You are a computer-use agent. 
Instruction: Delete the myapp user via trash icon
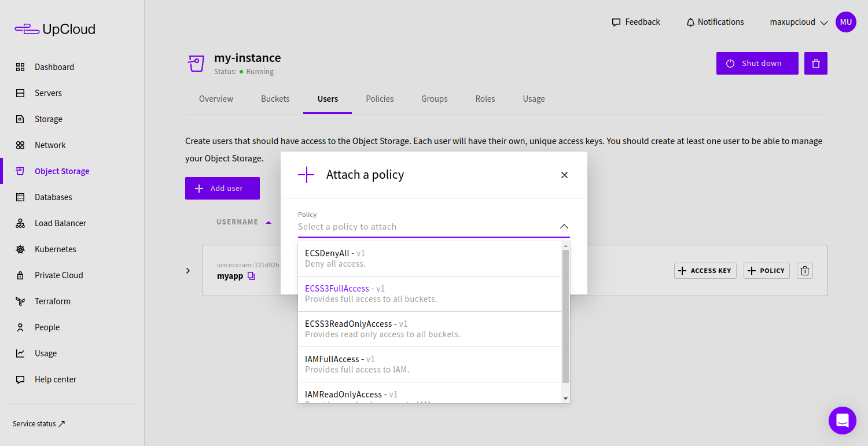pyautogui.click(x=805, y=271)
